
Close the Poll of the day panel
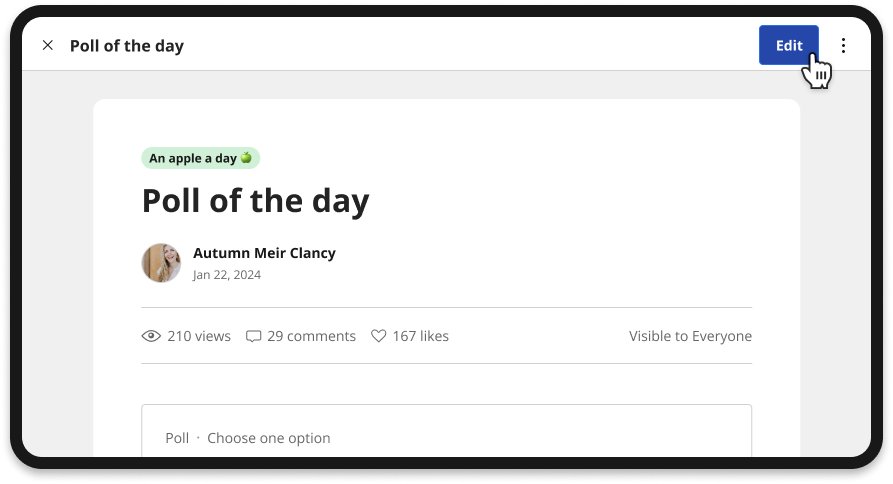click(48, 45)
